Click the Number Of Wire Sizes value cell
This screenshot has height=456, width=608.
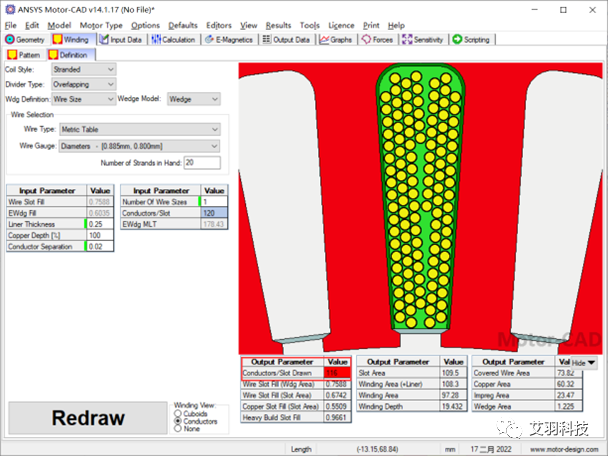[x=214, y=202]
